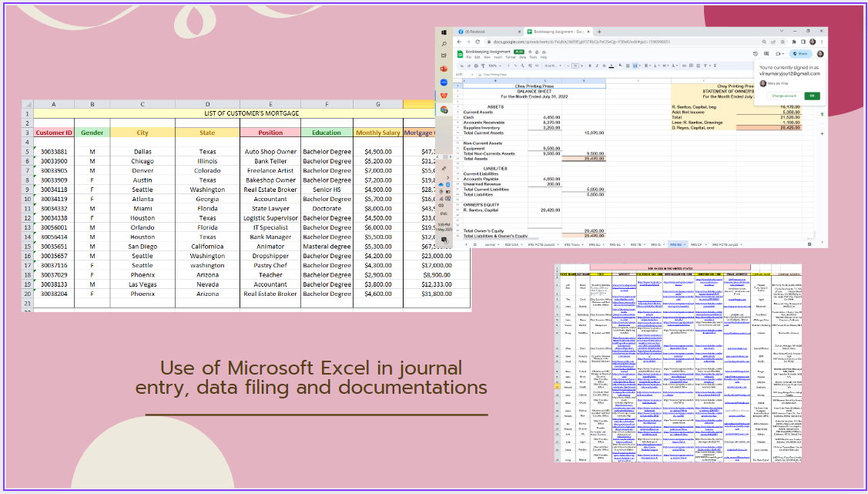
Task: Insert chart from the Sheets toolbar
Action: (698, 66)
